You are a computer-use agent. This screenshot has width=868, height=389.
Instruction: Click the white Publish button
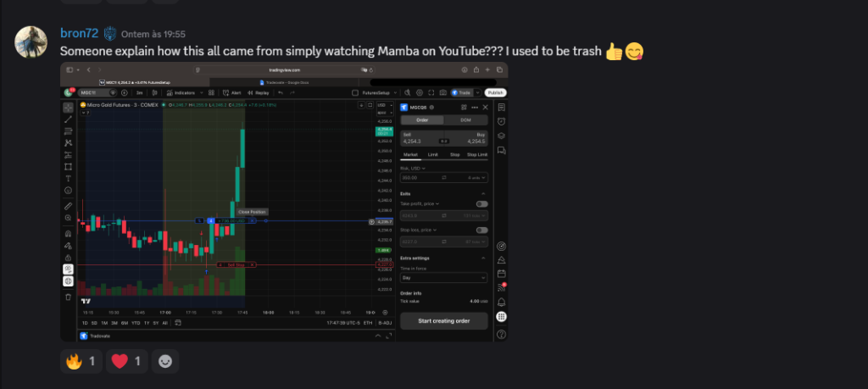(x=495, y=92)
